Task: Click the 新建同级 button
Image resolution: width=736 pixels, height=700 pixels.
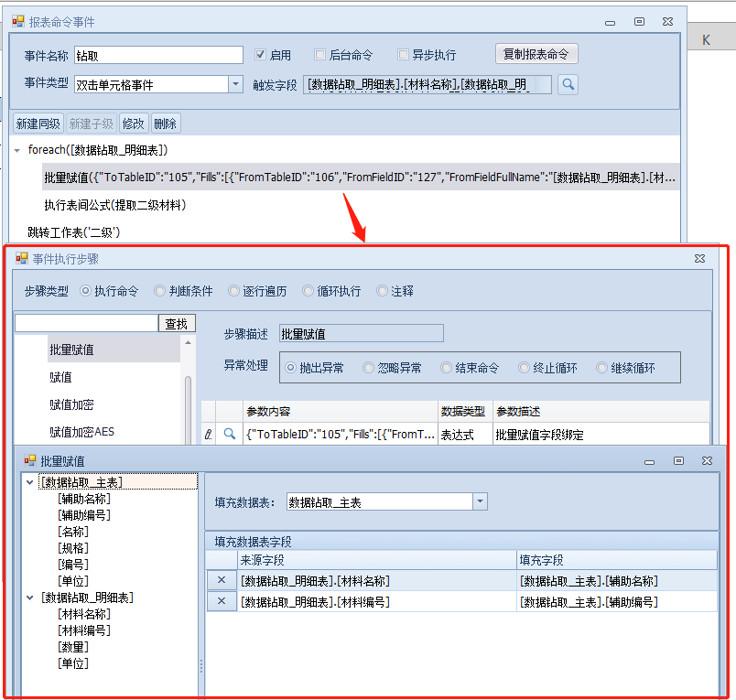Action: tap(38, 124)
